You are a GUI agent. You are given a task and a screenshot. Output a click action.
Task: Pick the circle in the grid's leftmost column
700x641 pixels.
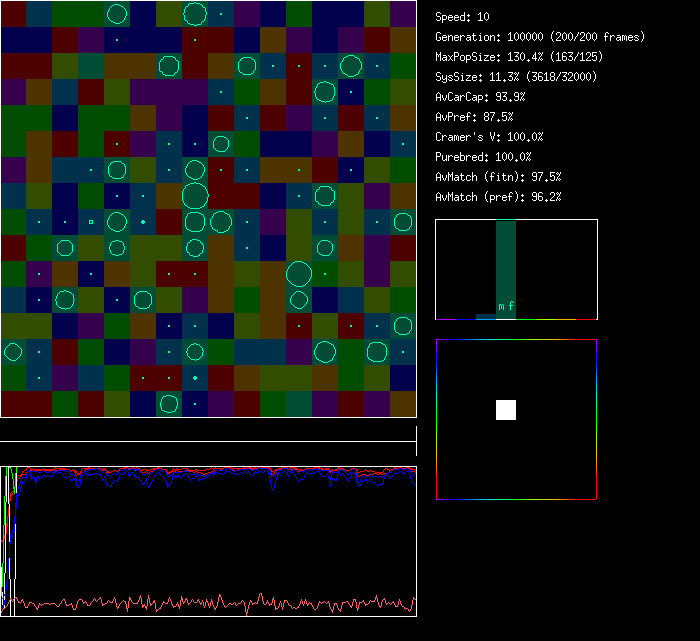point(13,351)
